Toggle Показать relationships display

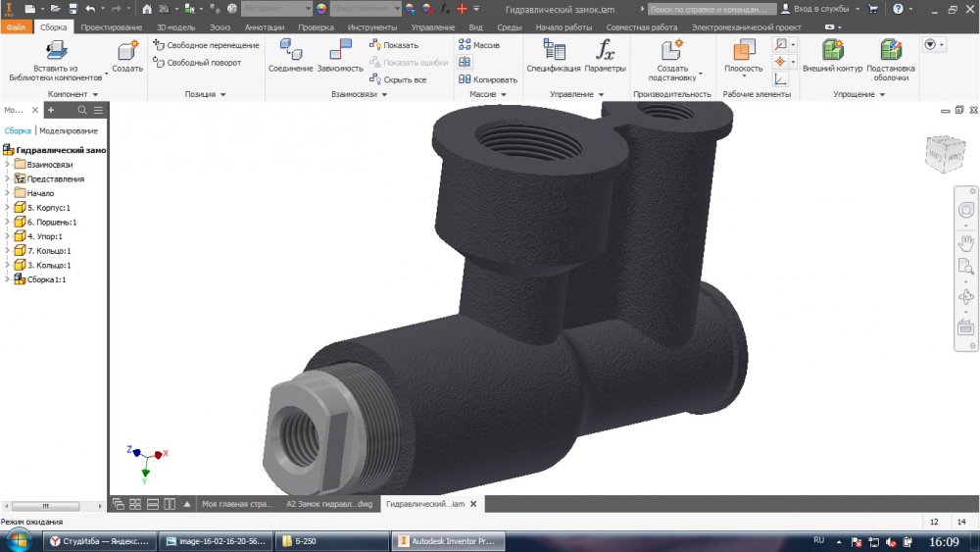click(394, 45)
